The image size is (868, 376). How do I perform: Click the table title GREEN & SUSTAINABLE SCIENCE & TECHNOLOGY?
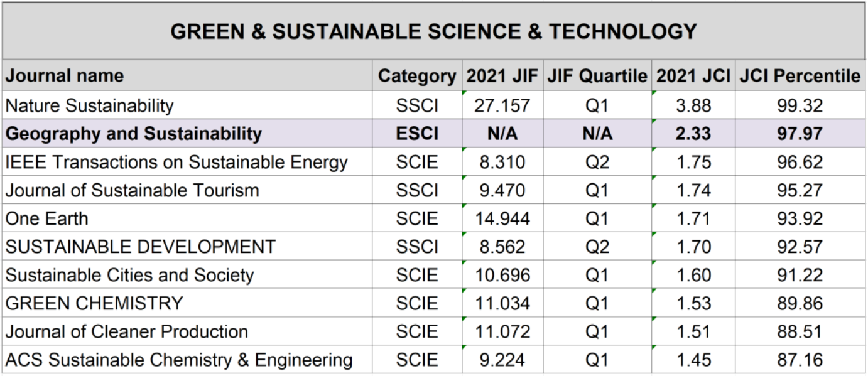(433, 31)
